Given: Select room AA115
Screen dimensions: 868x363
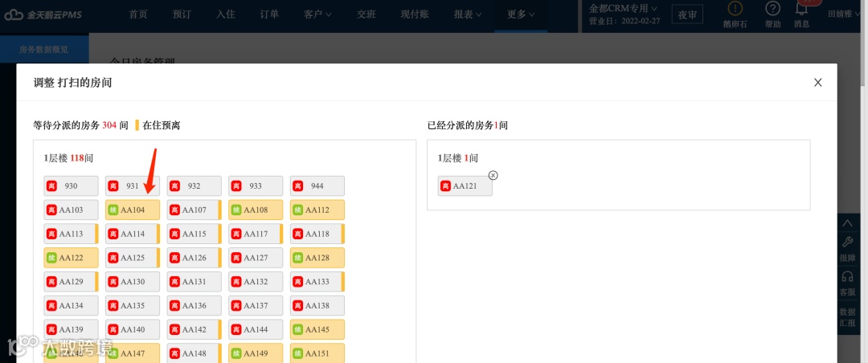Looking at the screenshot, I should click(x=194, y=234).
